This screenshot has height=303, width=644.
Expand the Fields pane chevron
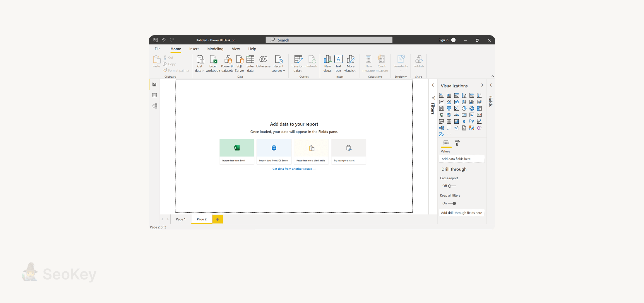(491, 85)
